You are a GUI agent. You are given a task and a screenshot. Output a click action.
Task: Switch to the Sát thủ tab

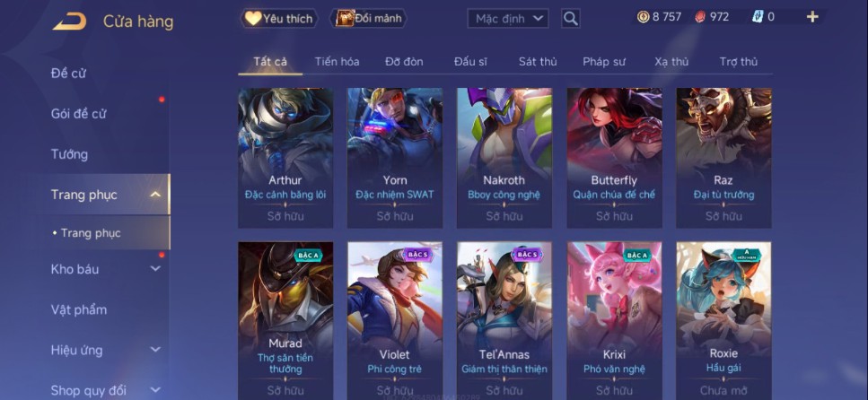[x=538, y=62]
